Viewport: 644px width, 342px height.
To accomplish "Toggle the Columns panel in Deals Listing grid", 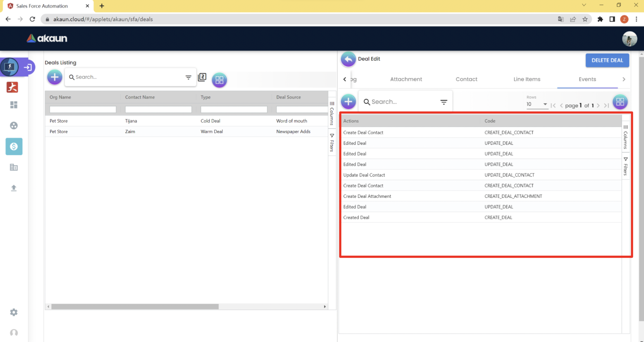I will tap(332, 114).
